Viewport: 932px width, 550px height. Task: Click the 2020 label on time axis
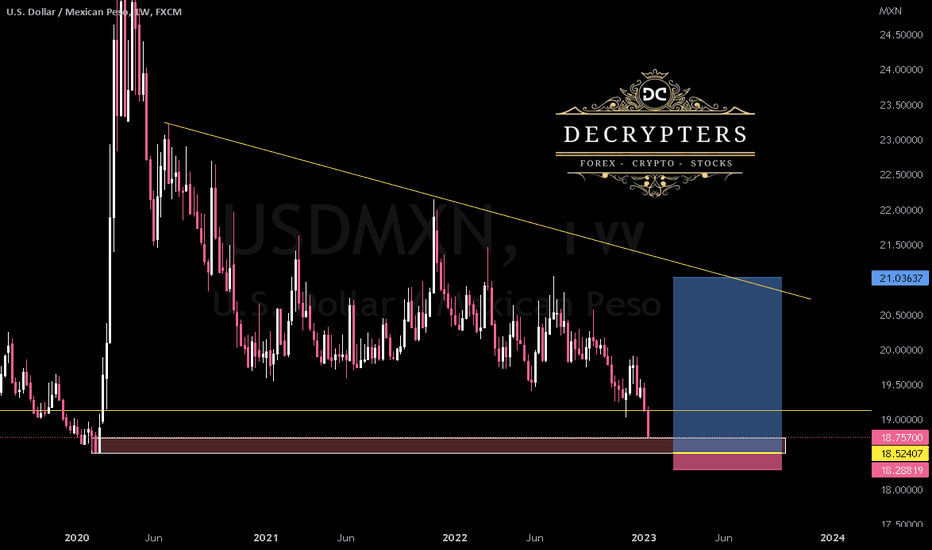pos(77,538)
